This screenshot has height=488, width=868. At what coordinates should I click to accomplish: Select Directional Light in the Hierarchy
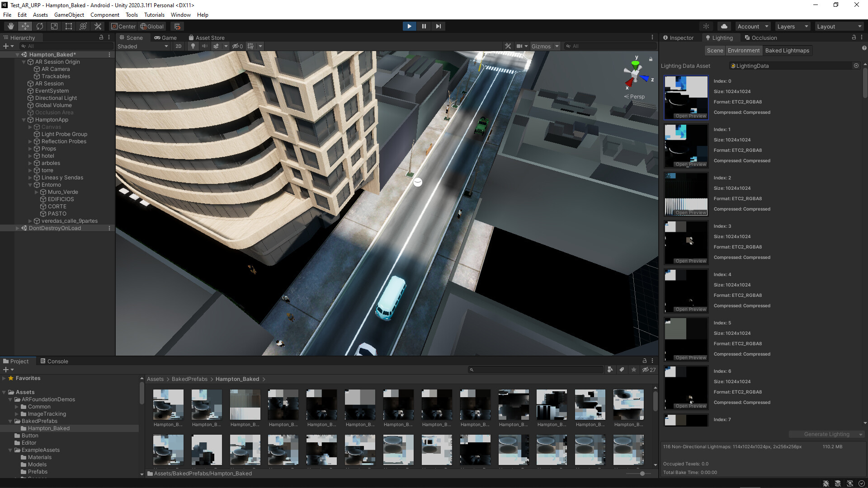pos(56,98)
